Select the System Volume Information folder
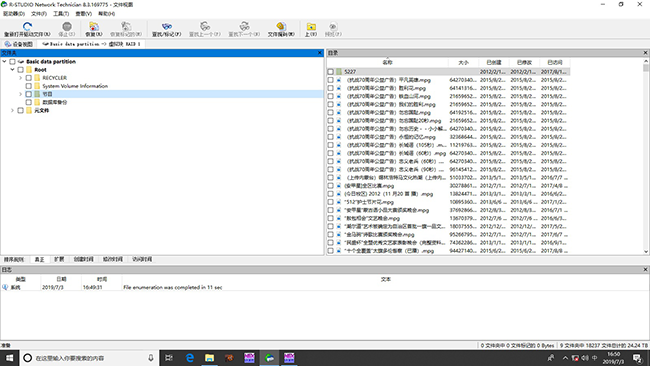Screen dimensions: 650x366 tap(75, 86)
